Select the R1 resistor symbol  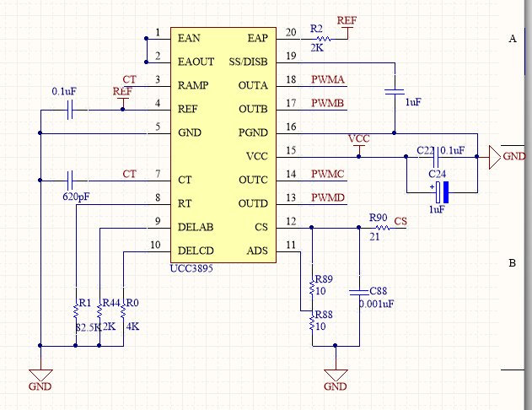click(76, 311)
